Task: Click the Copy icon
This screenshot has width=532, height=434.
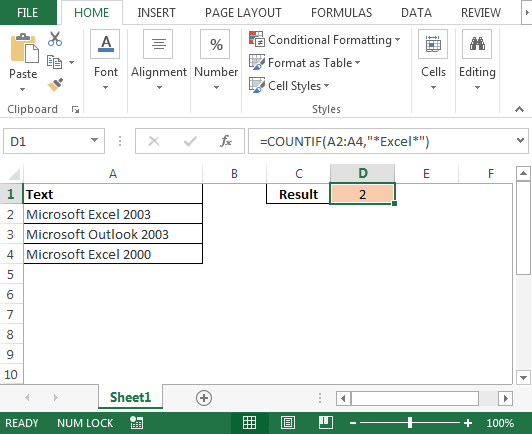Action: pyautogui.click(x=54, y=62)
